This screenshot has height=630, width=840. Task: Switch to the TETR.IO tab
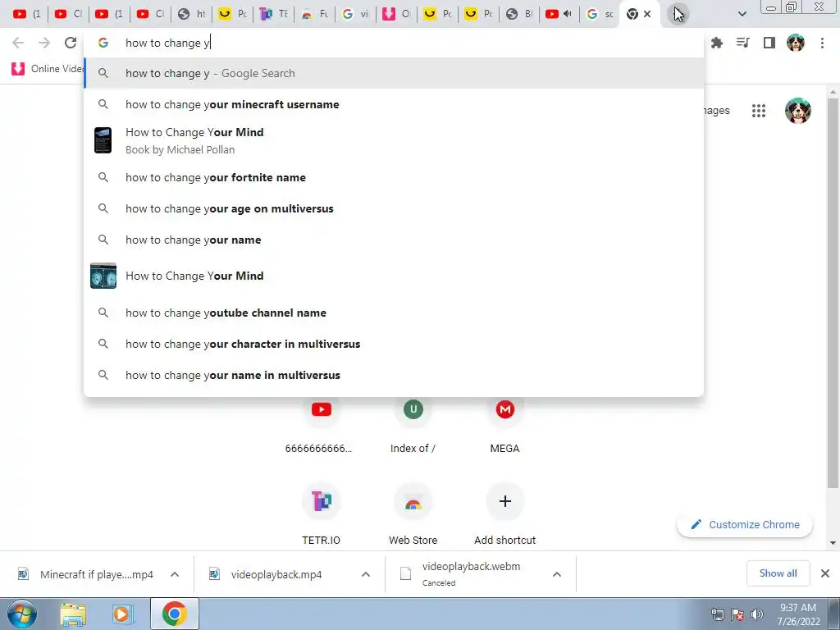tap(274, 14)
